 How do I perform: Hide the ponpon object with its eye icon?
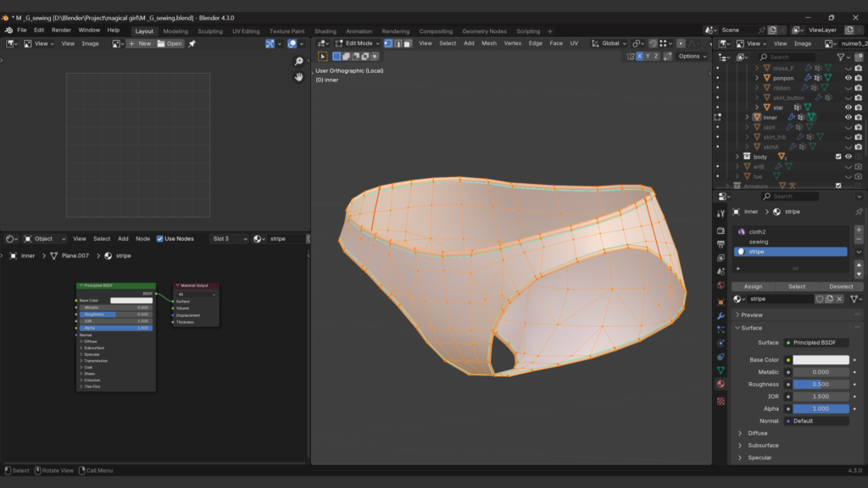(x=848, y=78)
